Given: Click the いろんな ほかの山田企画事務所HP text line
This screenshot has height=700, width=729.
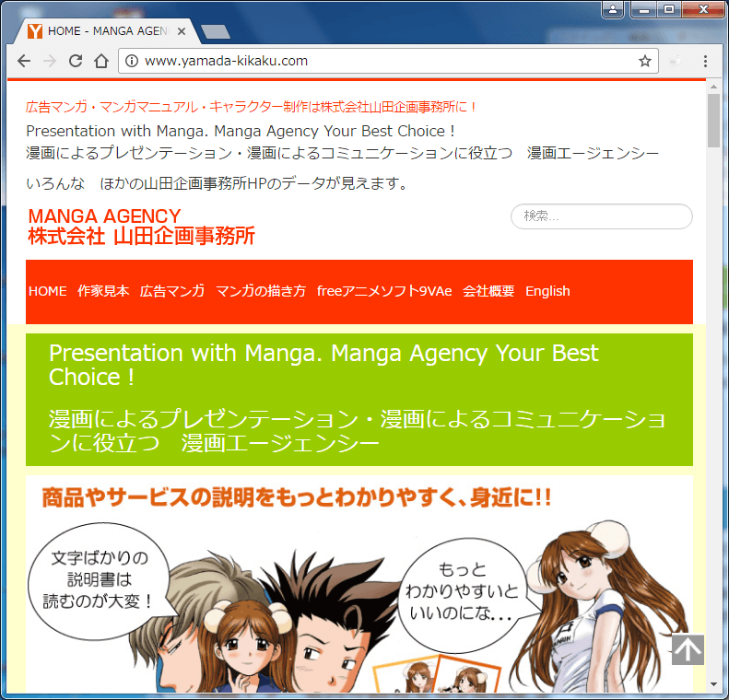Looking at the screenshot, I should click(217, 183).
